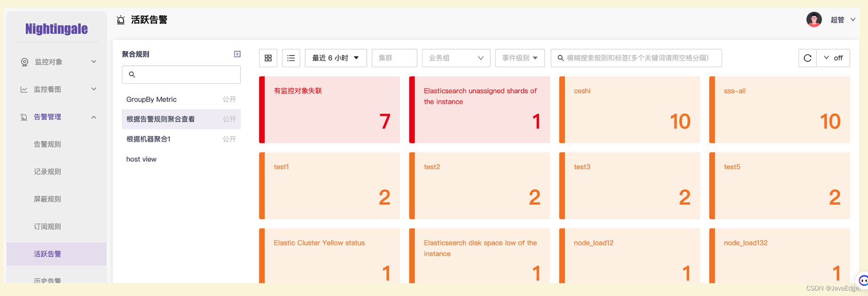The height and width of the screenshot is (296, 868).
Task: Open 屏蔽规则 in sidebar
Action: (47, 199)
